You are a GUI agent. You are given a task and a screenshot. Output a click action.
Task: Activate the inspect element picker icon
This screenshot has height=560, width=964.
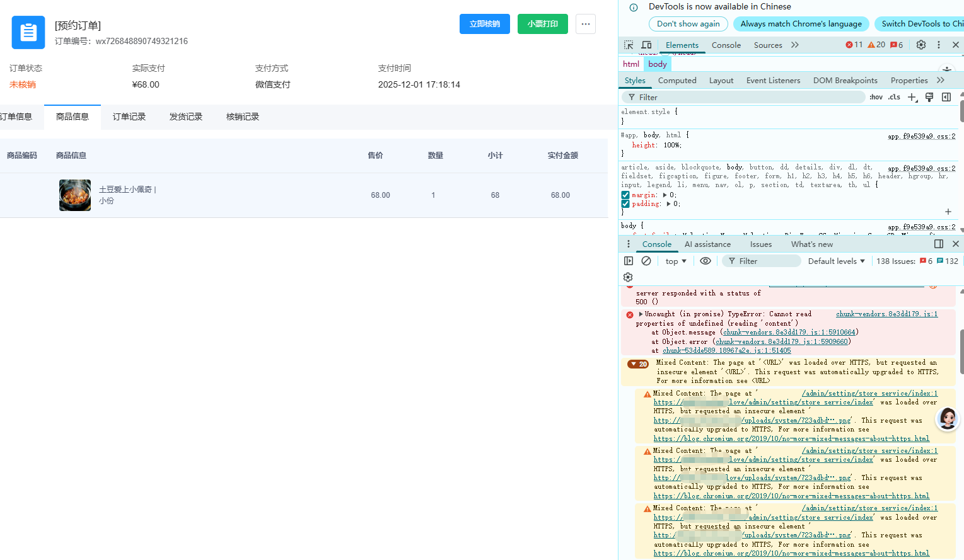629,45
